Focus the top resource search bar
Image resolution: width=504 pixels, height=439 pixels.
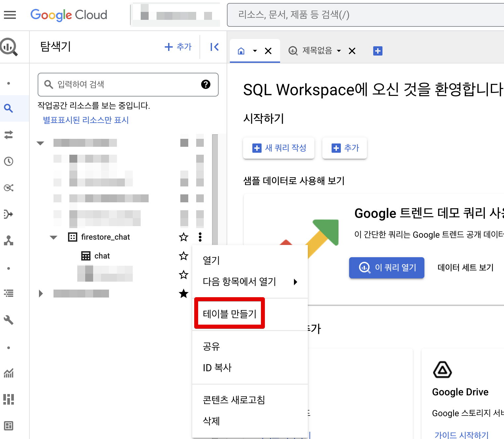[x=365, y=15]
